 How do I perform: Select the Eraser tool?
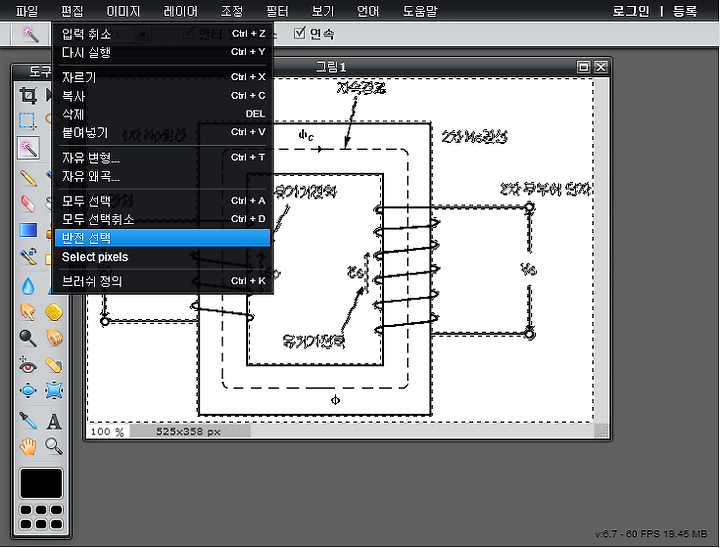pos(28,203)
